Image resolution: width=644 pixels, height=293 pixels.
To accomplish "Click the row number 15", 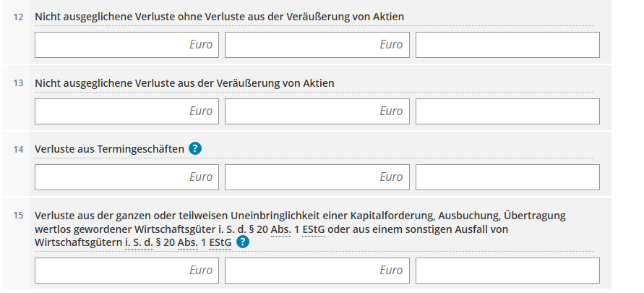I will pos(19,216).
